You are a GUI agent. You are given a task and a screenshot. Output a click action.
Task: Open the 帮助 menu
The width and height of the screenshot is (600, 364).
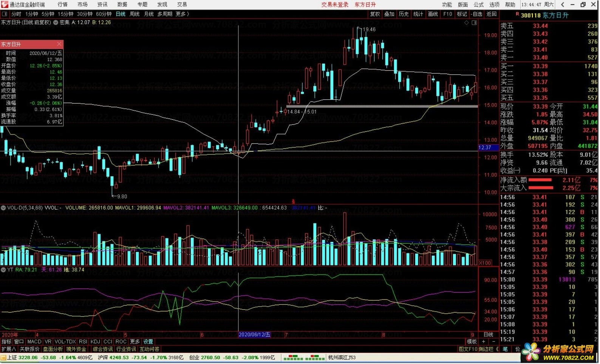(510, 5)
